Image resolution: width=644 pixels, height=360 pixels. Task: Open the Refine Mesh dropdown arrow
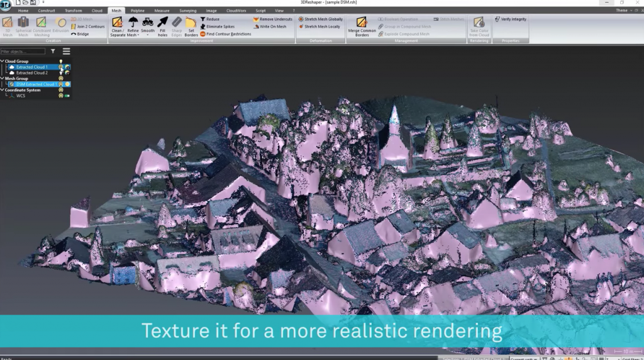tap(138, 35)
